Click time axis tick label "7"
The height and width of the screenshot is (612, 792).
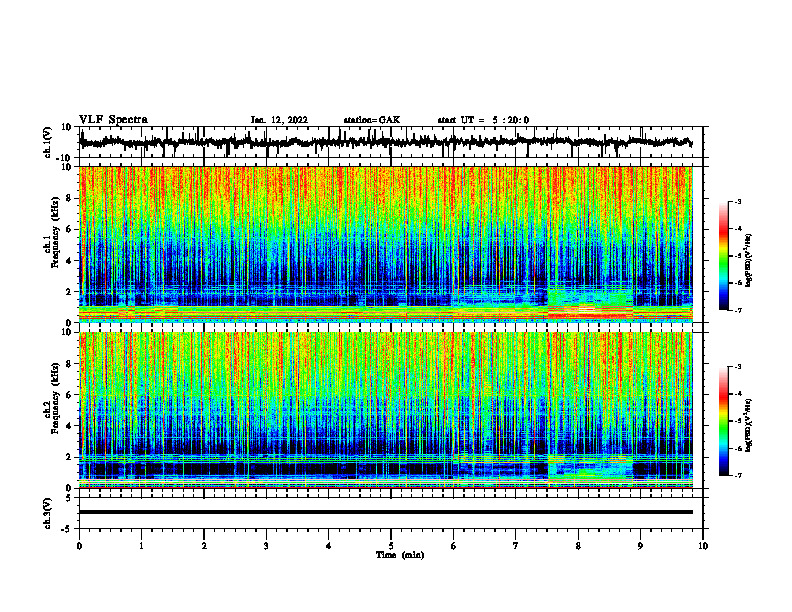pos(516,546)
